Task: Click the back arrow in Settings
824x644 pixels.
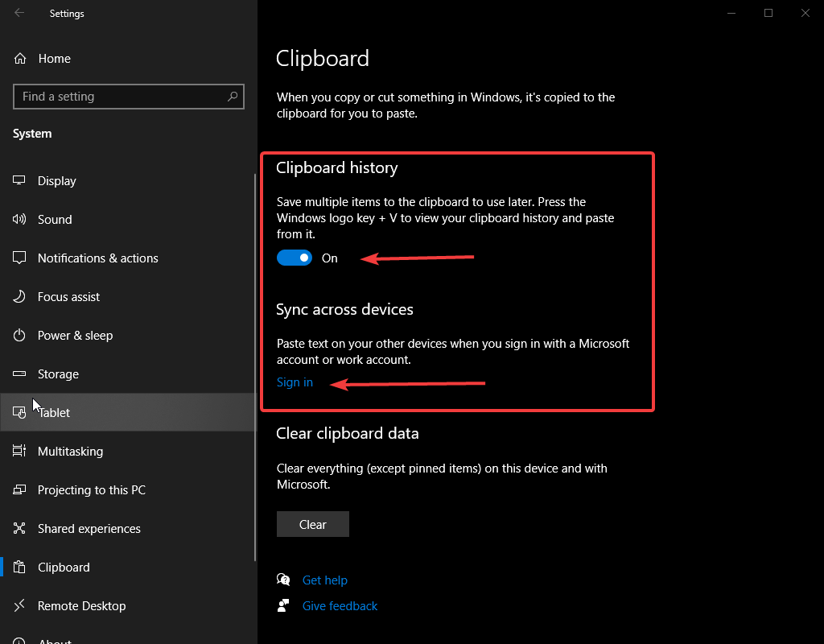Action: pos(19,13)
